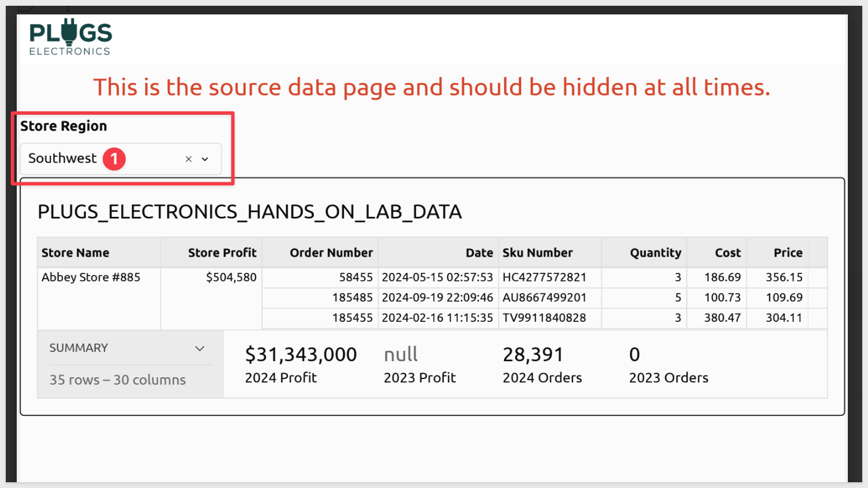Select the Price column header

click(788, 253)
